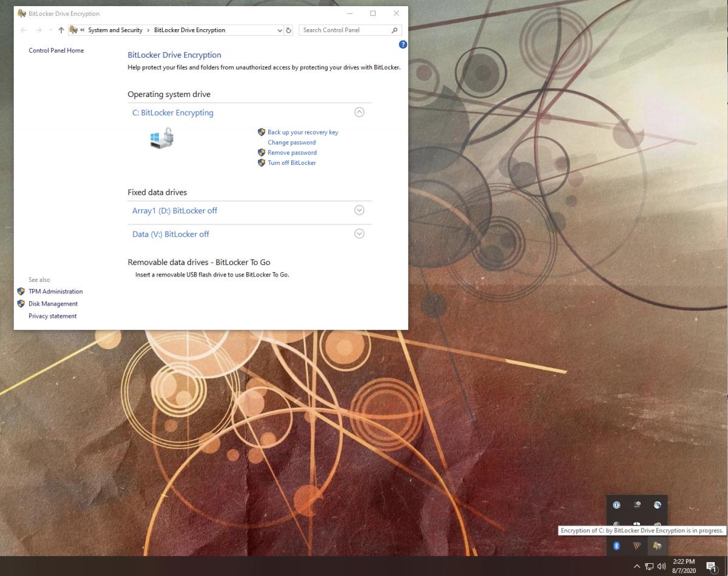Click the Bluetooth tray icon
728x576 pixels.
[616, 546]
